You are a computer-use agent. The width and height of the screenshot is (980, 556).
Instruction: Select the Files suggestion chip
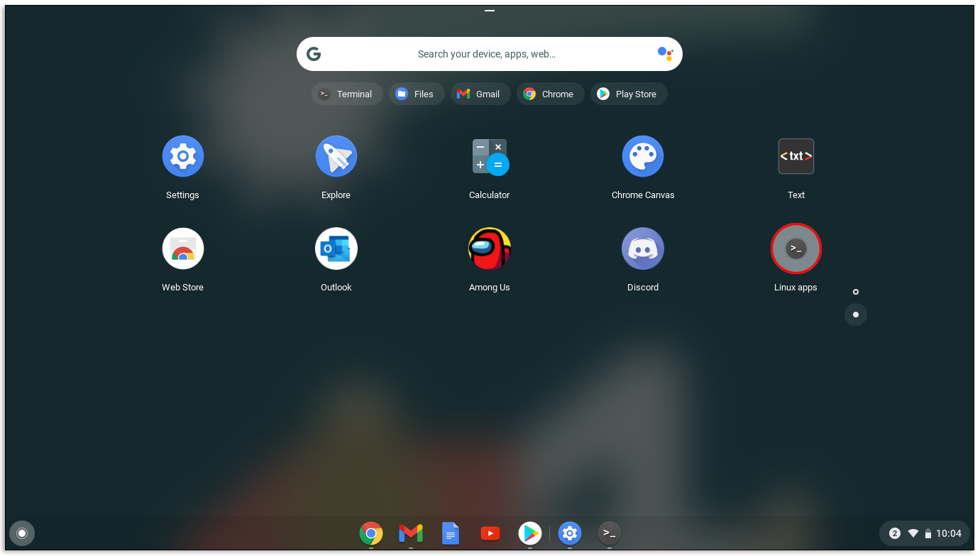coord(417,94)
